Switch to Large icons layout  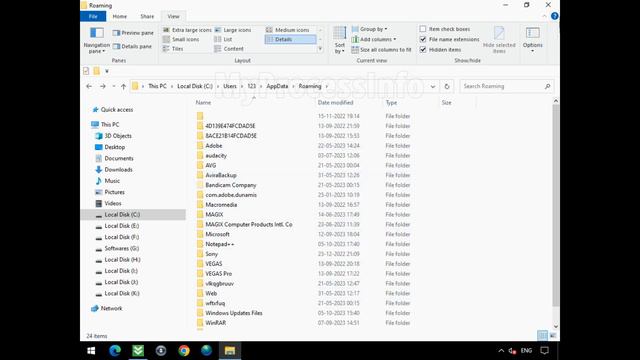[x=233, y=30]
